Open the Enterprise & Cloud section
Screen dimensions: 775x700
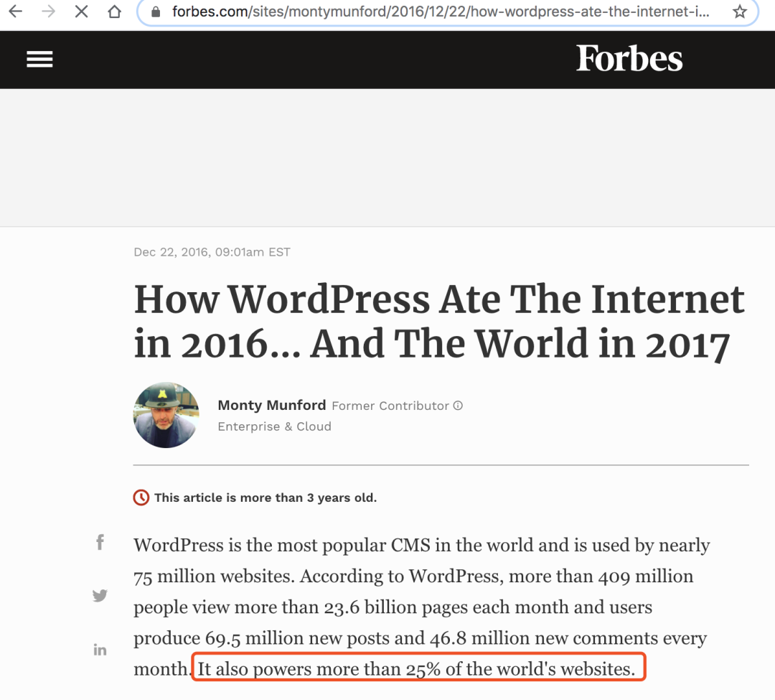click(x=274, y=426)
